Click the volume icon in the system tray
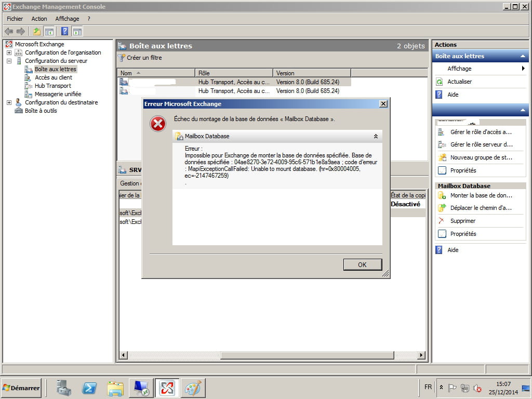This screenshot has height=399, width=532. pos(477,388)
